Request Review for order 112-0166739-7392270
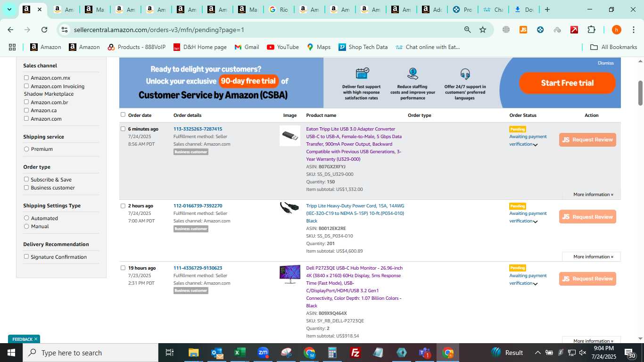 587,217
